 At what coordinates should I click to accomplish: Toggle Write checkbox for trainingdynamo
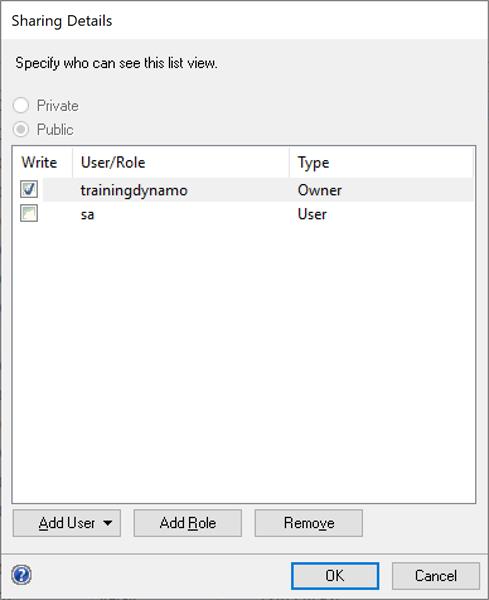click(x=29, y=189)
